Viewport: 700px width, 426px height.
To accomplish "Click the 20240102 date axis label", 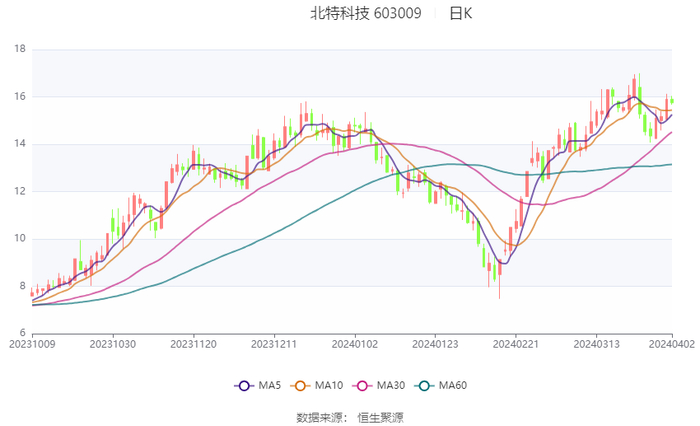I will (x=353, y=344).
